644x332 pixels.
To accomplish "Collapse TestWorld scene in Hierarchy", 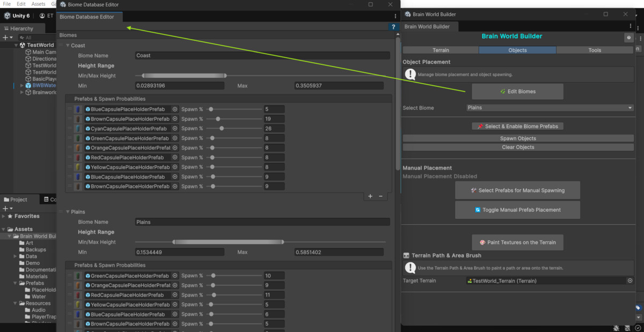I will (16, 45).
